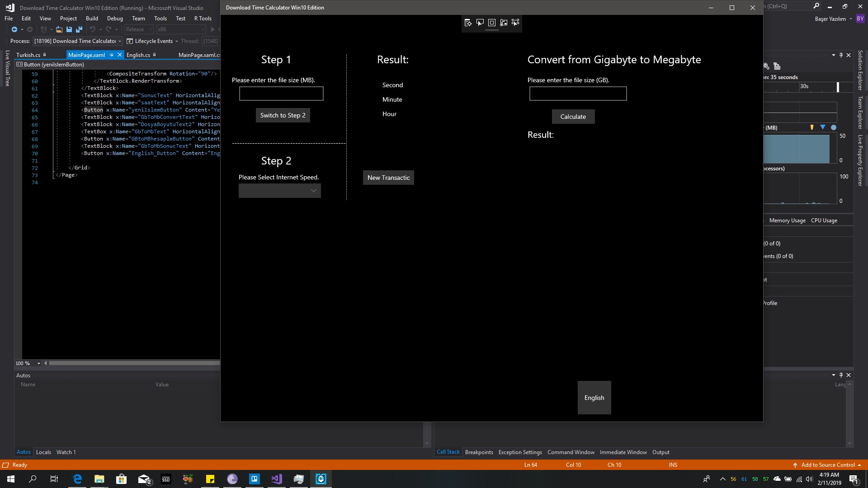
Task: Click the Navigate Backward arrow icon
Action: 14,29
